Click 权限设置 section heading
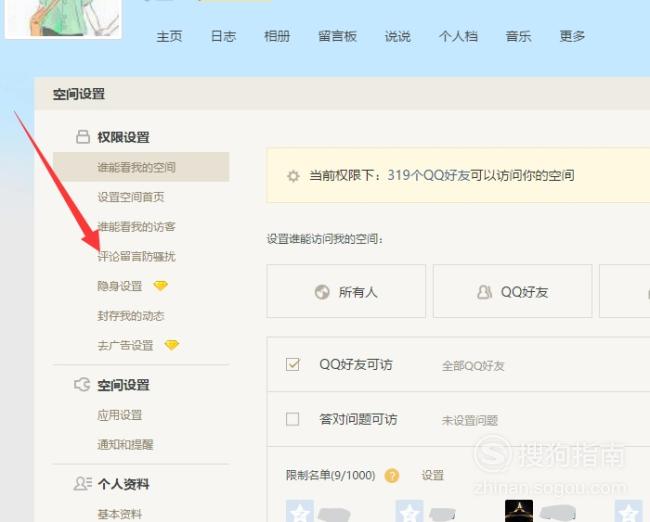650x522 pixels. 123,137
